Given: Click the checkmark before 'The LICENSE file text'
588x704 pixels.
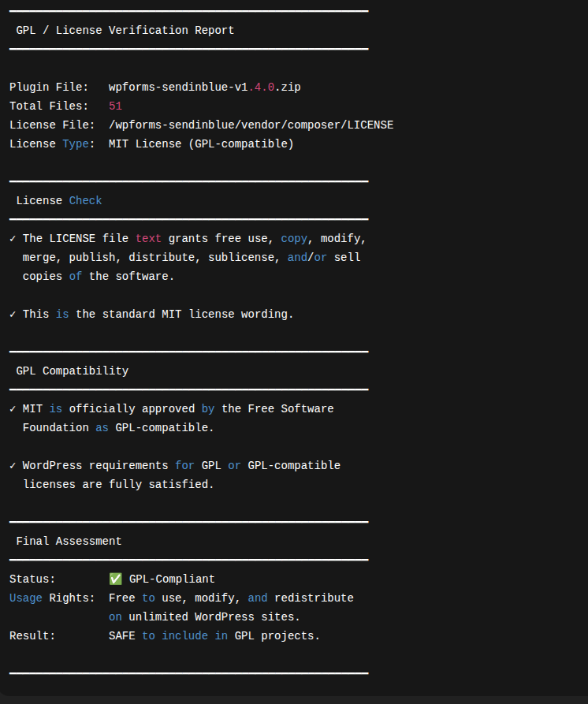Looking at the screenshot, I should tap(13, 238).
